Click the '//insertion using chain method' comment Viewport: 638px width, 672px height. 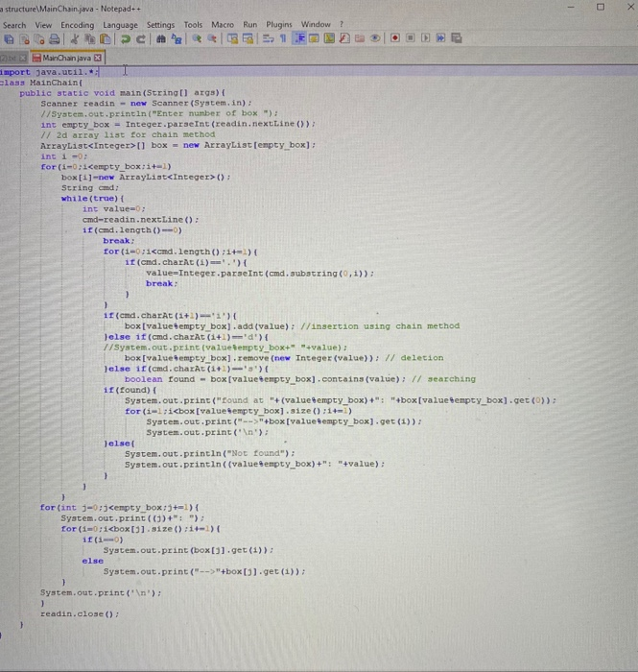pyautogui.click(x=380, y=326)
